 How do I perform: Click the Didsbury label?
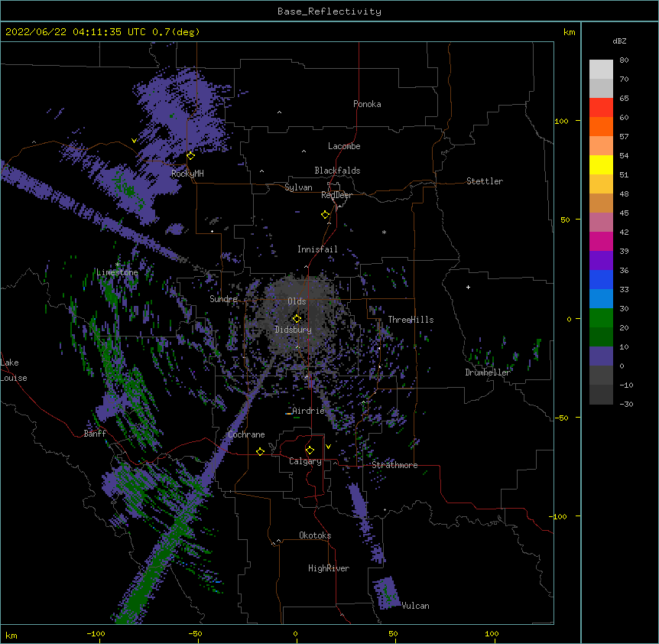(294, 330)
